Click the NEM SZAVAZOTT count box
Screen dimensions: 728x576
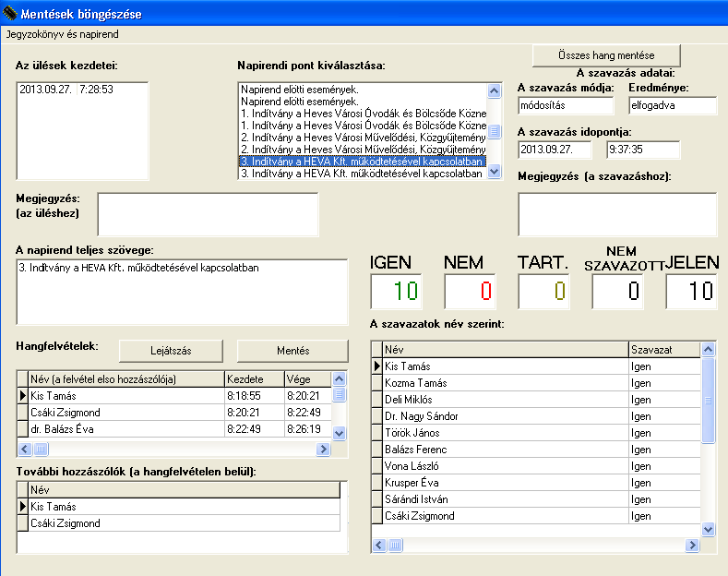click(x=617, y=292)
